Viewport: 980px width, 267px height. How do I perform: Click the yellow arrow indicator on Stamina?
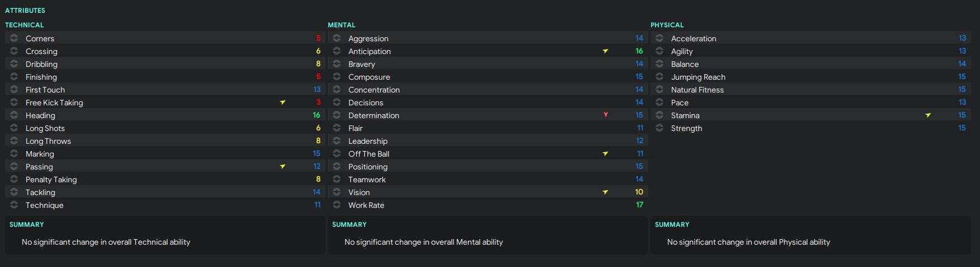[928, 115]
